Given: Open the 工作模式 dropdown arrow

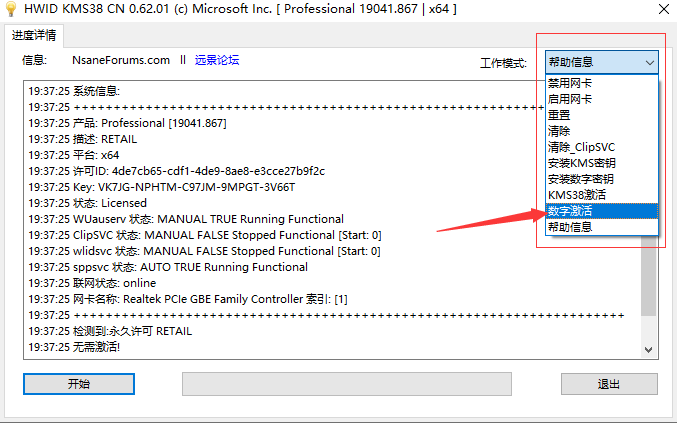Looking at the screenshot, I should click(x=650, y=62).
